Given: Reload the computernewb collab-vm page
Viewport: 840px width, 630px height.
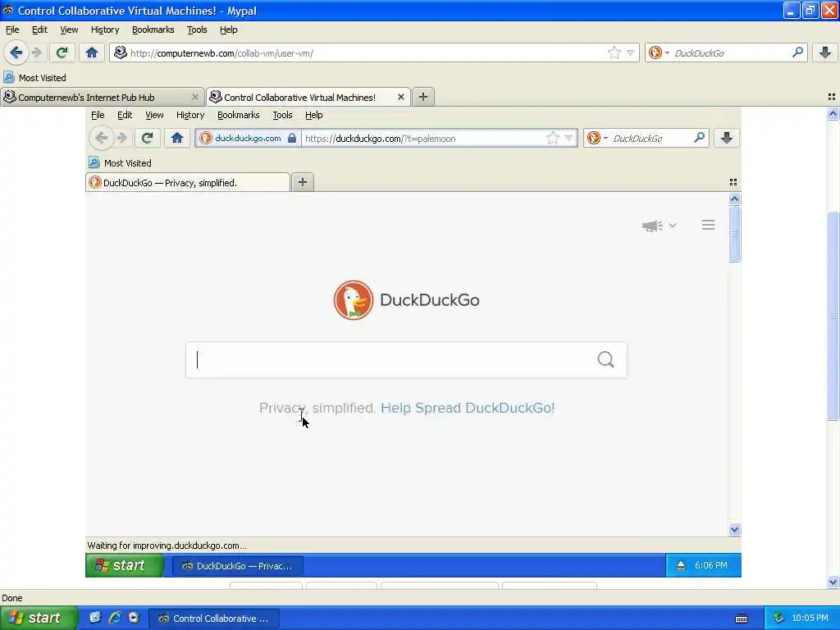Looking at the screenshot, I should pyautogui.click(x=62, y=52).
